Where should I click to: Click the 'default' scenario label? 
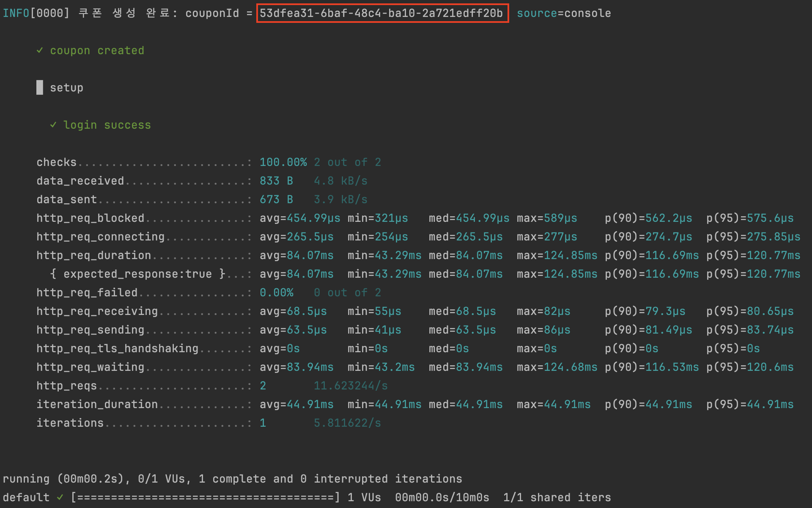[x=26, y=497]
